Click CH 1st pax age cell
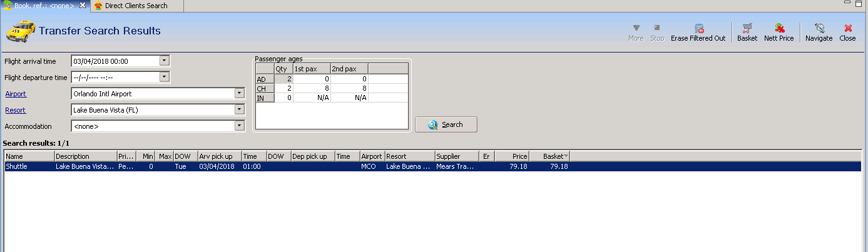This screenshot has width=868, height=252. (x=312, y=88)
